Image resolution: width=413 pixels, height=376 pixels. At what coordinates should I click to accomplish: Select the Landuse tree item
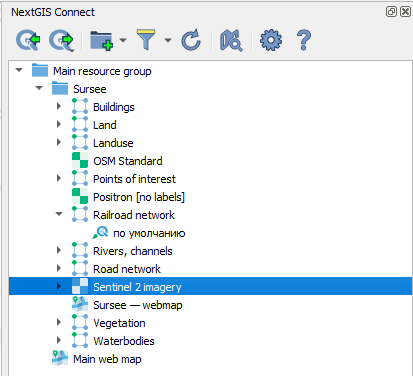click(113, 143)
